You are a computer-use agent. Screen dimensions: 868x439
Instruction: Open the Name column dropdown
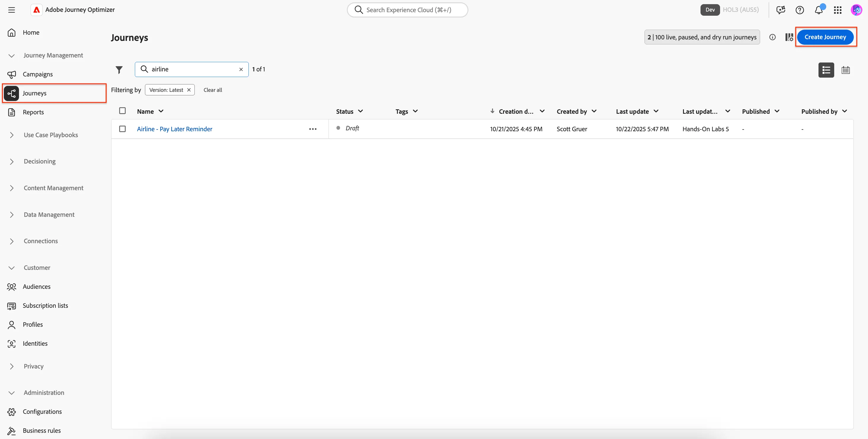[x=161, y=111]
